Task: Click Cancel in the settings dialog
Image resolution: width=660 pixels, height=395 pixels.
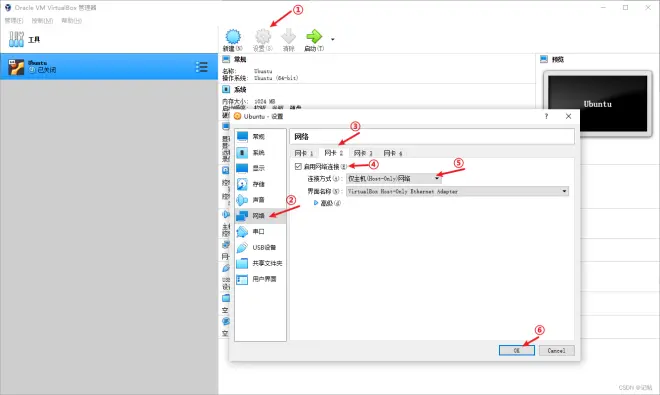Action: pyautogui.click(x=556, y=350)
